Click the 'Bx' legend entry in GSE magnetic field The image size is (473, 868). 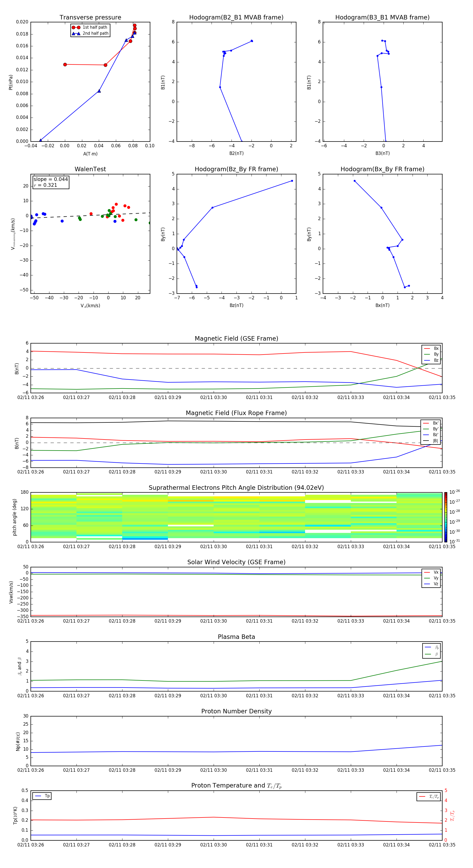(x=431, y=349)
